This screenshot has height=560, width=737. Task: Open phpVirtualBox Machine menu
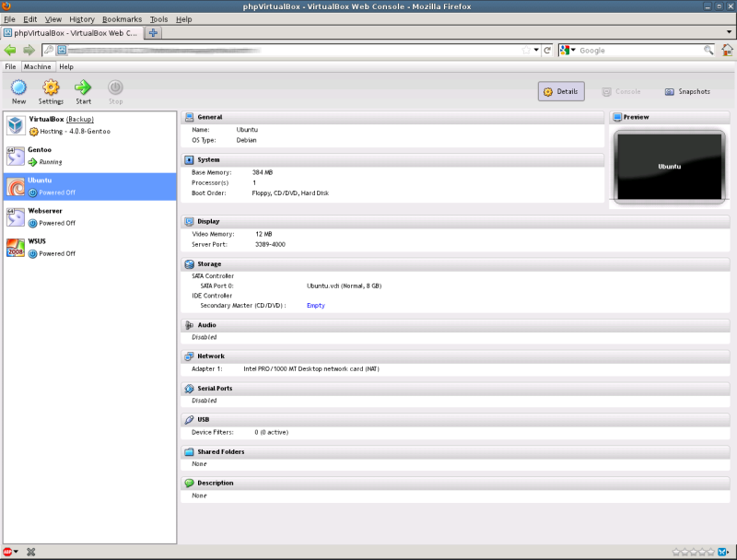tap(38, 66)
